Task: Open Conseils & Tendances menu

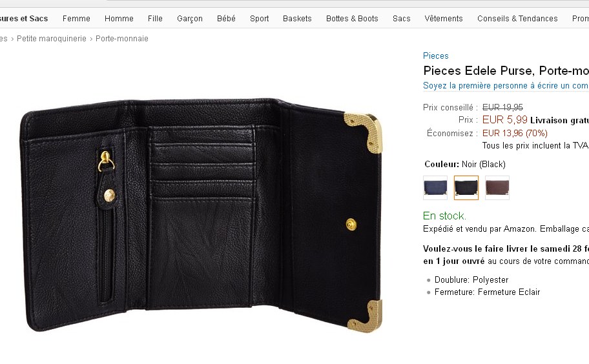Action: tap(517, 19)
